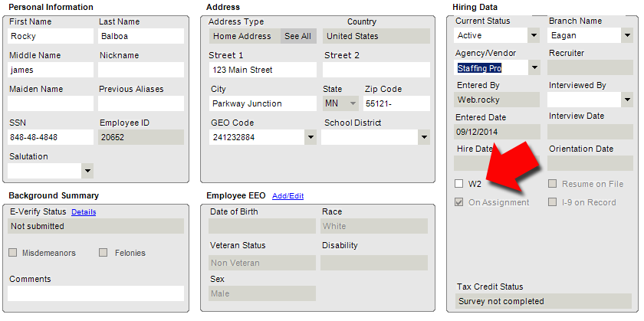Toggle the Resume on File checkbox
644x321 pixels.
553,184
